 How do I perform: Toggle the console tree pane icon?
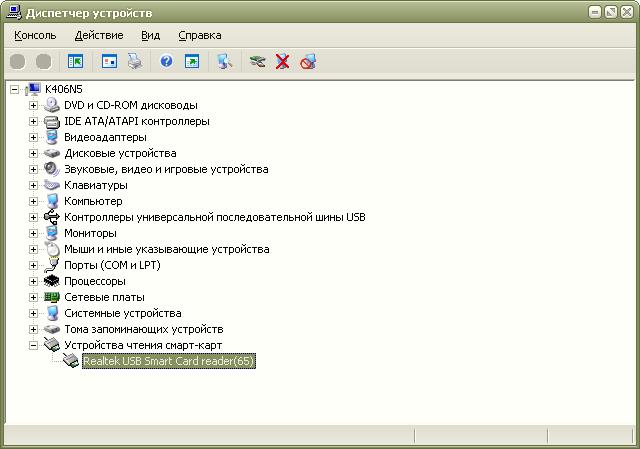pos(76,62)
